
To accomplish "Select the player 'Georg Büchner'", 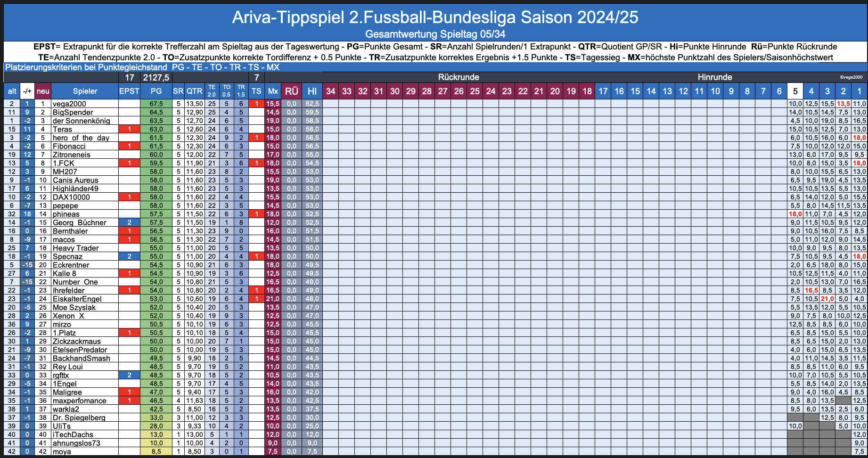I will point(80,222).
